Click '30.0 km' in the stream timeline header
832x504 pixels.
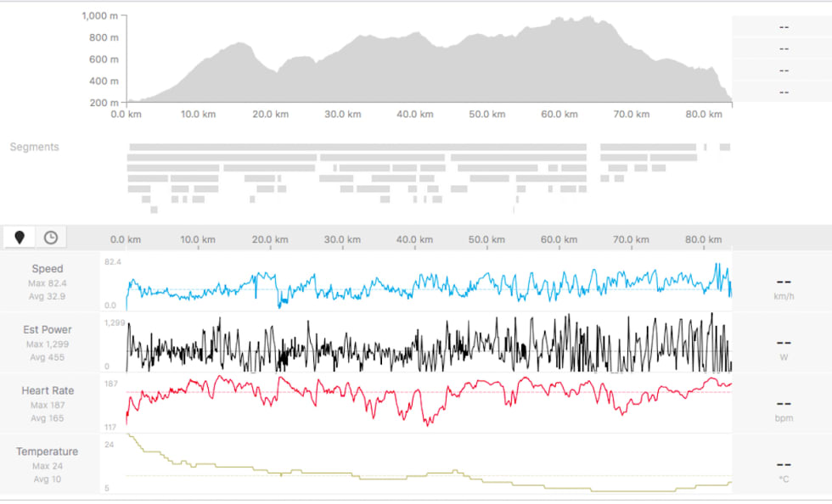click(342, 240)
